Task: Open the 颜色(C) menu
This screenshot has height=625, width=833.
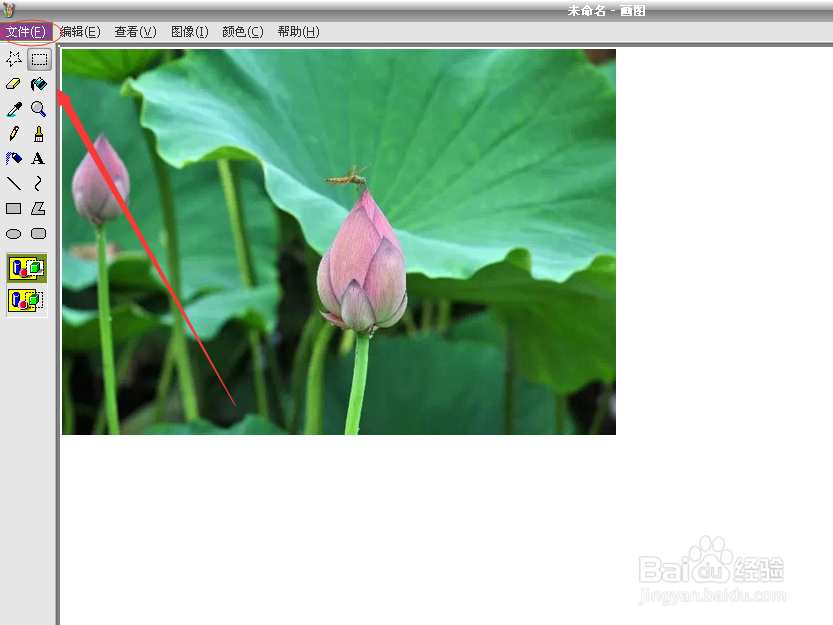Action: coord(243,32)
